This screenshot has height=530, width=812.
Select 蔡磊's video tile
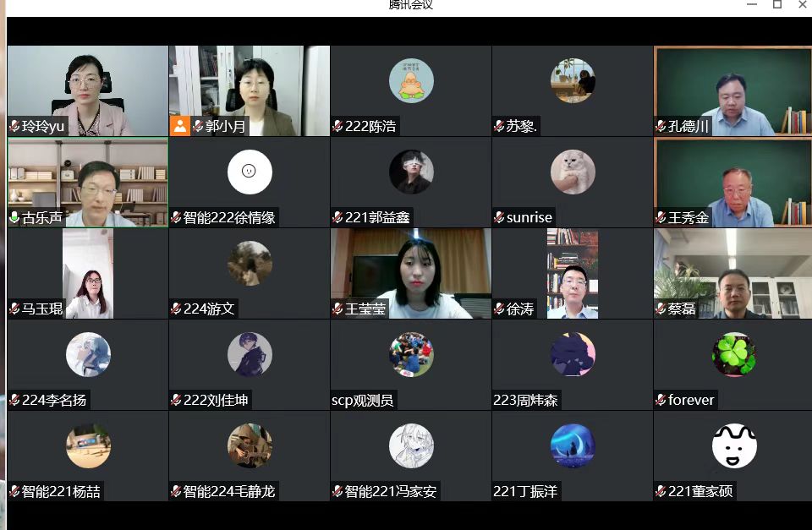coord(732,273)
